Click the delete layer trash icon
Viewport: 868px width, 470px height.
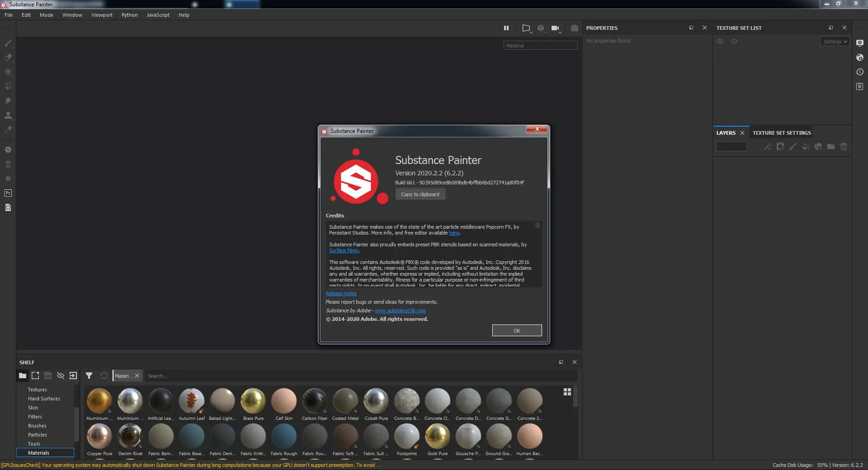point(844,146)
